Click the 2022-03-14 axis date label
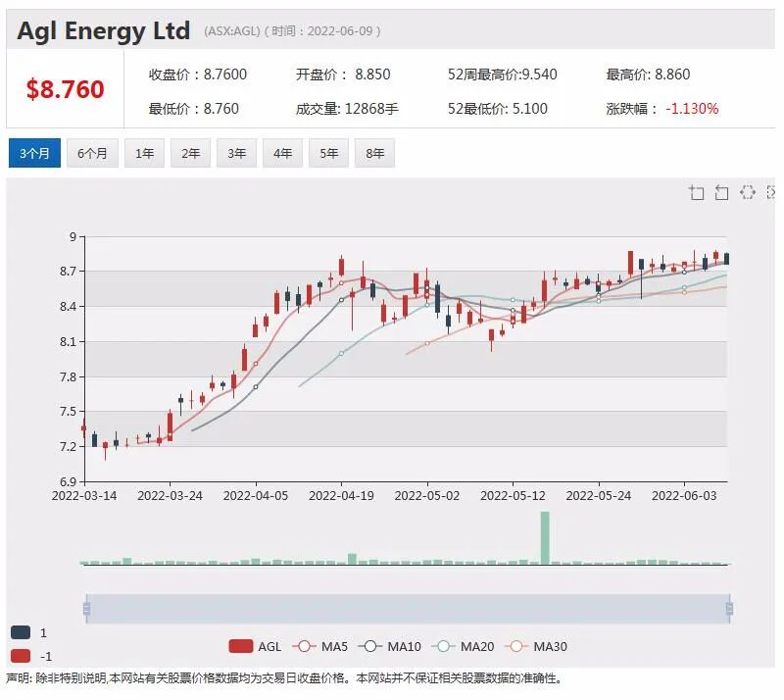The height and width of the screenshot is (700, 784). click(x=84, y=496)
